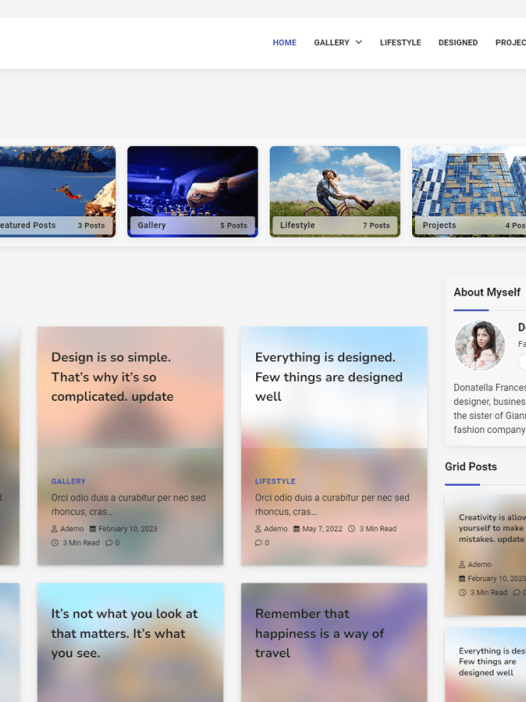This screenshot has height=702, width=526.
Task: Click Everything post excerpt 'Orci odio duis'
Action: tap(332, 505)
